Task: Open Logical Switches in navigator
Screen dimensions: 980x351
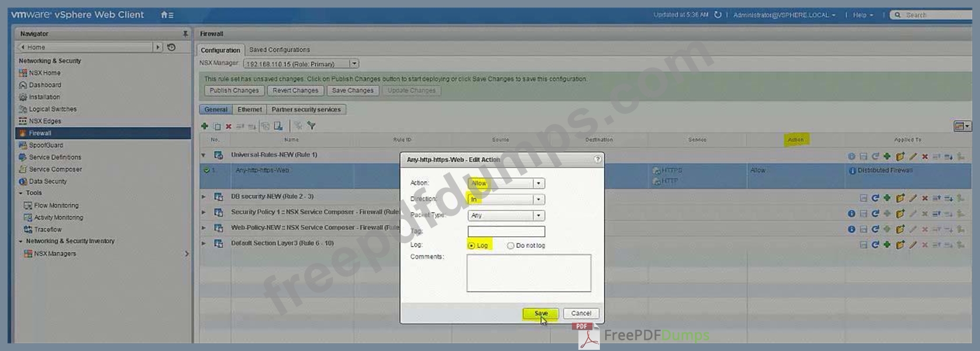Action: (52, 109)
